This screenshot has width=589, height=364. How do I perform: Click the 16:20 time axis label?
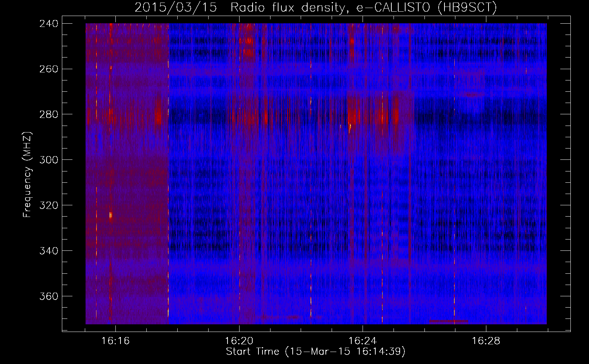[239, 341]
